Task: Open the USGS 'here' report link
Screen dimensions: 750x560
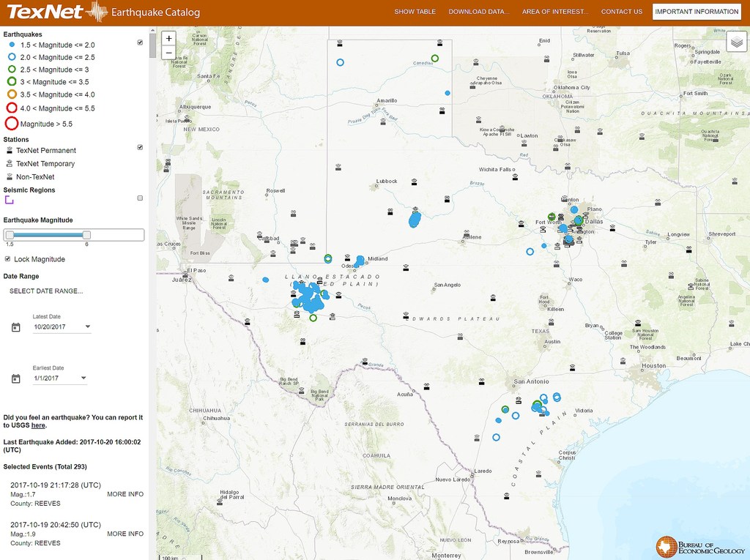Action: click(38, 425)
